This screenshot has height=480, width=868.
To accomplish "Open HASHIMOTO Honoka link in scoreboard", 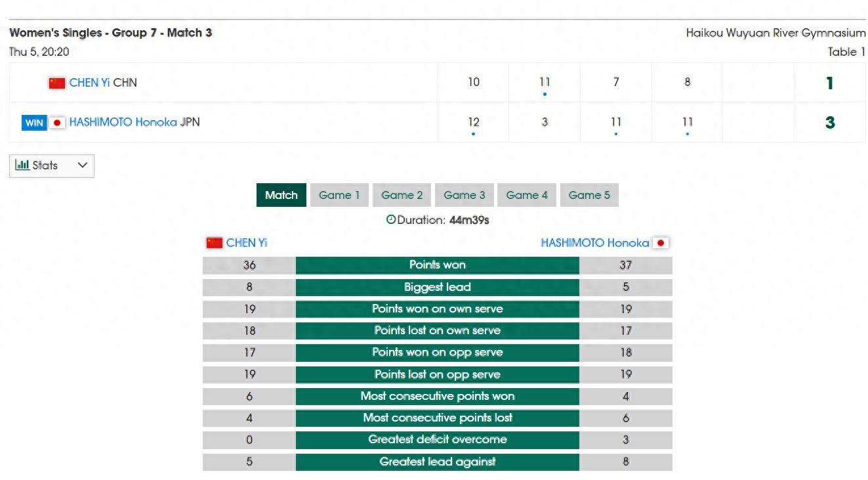I will 123,122.
